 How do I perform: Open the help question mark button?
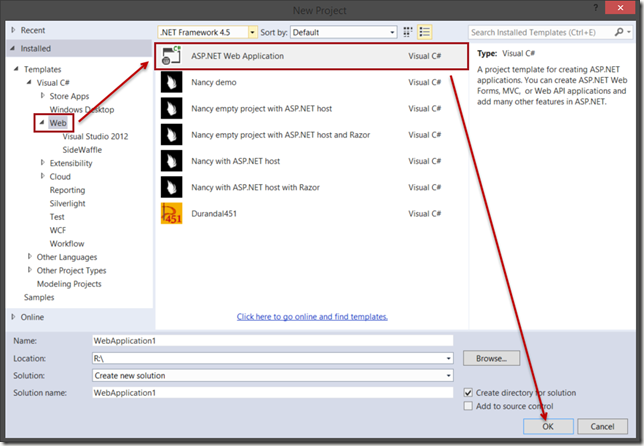pos(596,8)
